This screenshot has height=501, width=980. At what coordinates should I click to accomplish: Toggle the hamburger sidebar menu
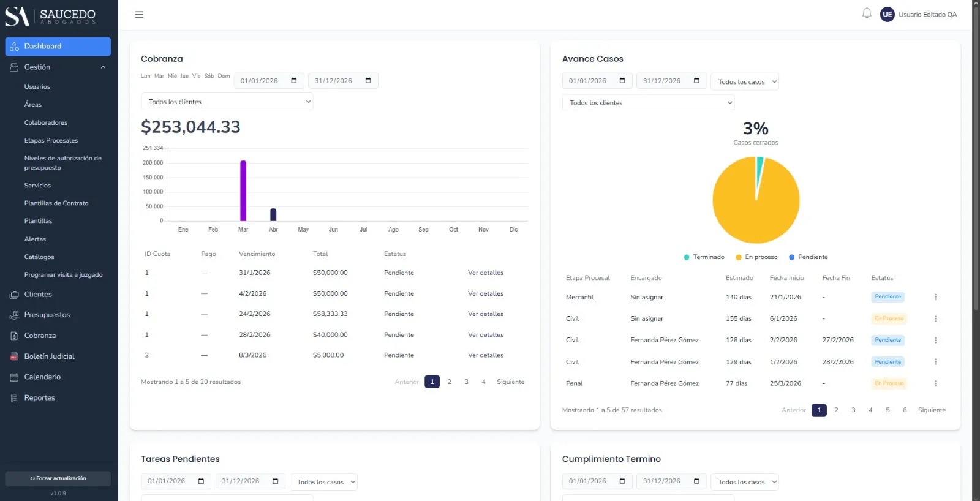(139, 15)
